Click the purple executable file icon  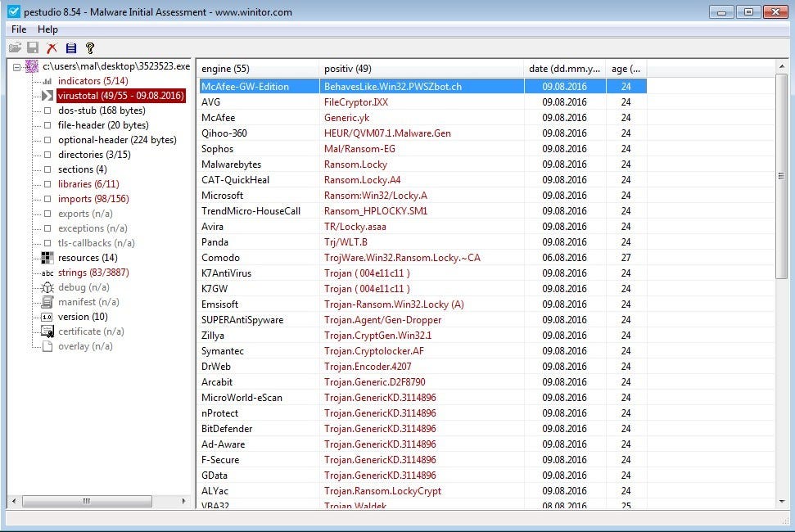pyautogui.click(x=32, y=65)
